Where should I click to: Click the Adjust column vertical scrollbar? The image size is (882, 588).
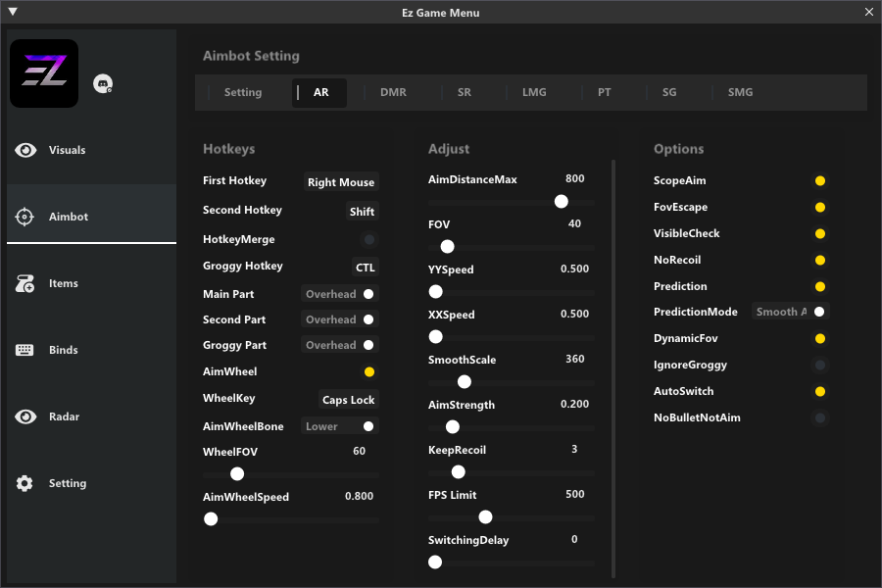pyautogui.click(x=613, y=368)
